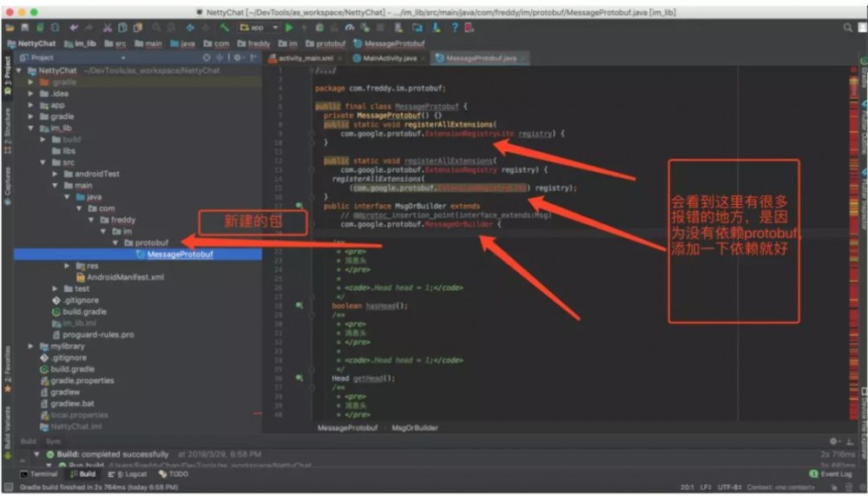Click the green Make Project hammer icon
The width and height of the screenshot is (868, 496).
224,28
